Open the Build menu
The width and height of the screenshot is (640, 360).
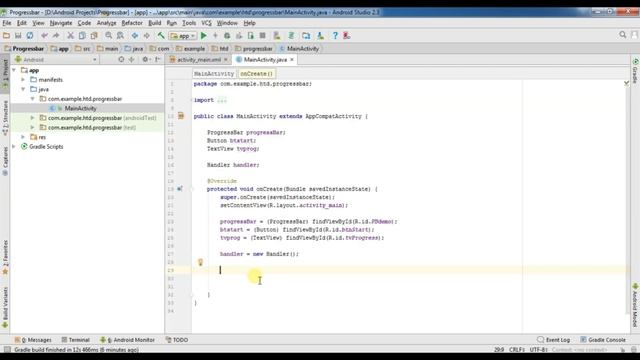point(155,23)
